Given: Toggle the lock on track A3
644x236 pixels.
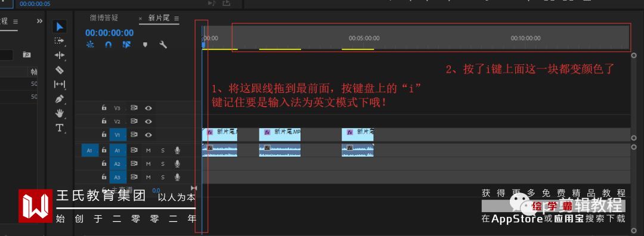Looking at the screenshot, I should pos(104,177).
